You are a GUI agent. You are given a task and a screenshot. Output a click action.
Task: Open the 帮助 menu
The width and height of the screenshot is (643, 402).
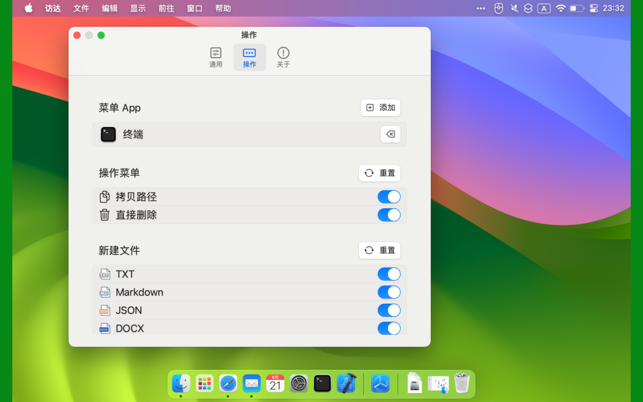[223, 8]
